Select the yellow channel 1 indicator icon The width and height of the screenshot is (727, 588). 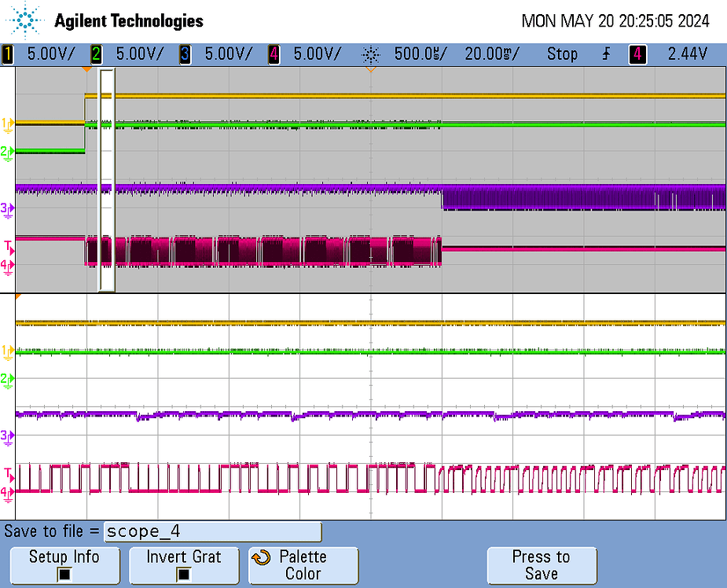[x=8, y=53]
